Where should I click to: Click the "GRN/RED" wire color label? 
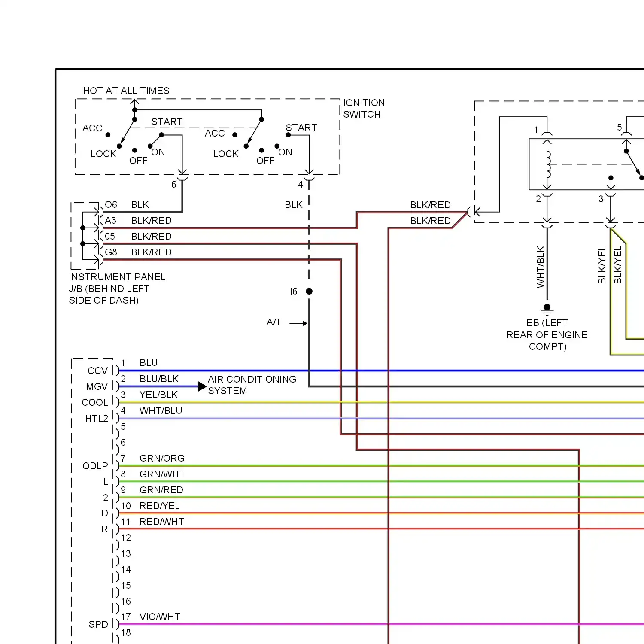[161, 490]
